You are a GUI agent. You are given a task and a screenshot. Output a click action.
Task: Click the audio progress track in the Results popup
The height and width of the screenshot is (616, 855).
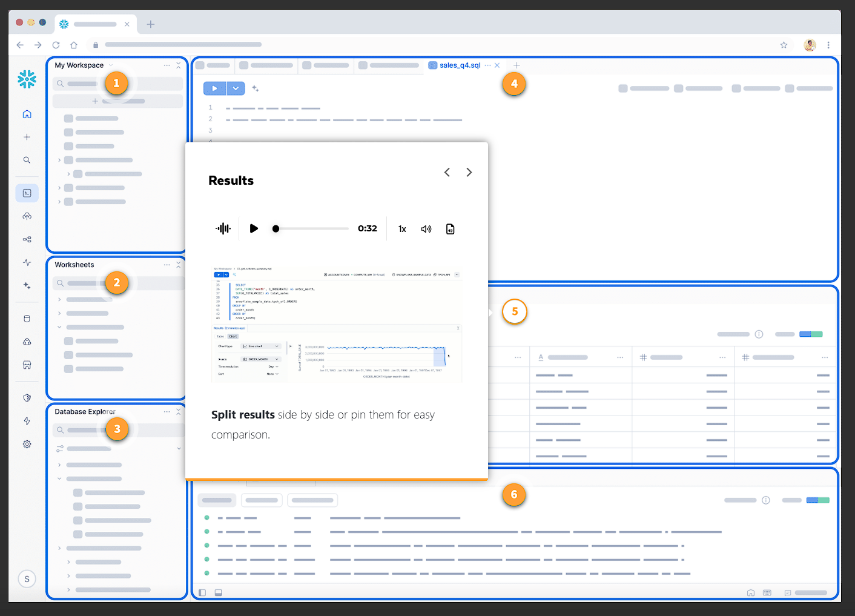[x=311, y=228]
